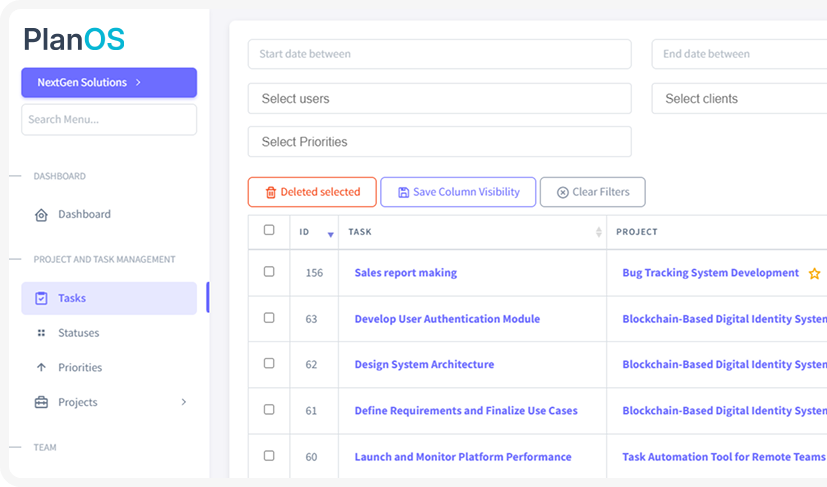
Task: Click the Statuses grid icon
Action: coord(41,333)
